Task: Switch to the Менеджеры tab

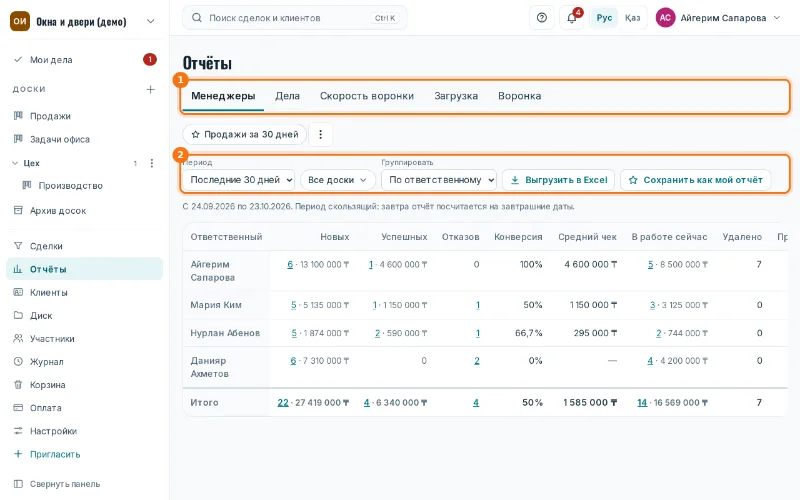Action: click(223, 96)
